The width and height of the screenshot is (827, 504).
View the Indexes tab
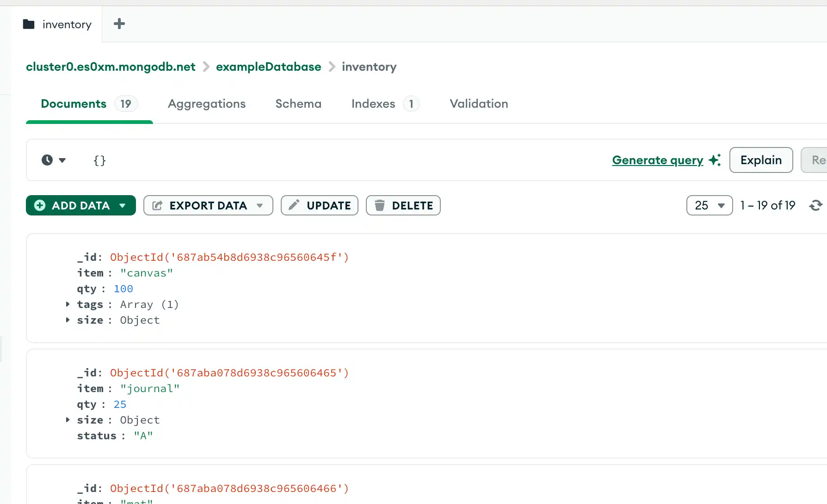(373, 104)
